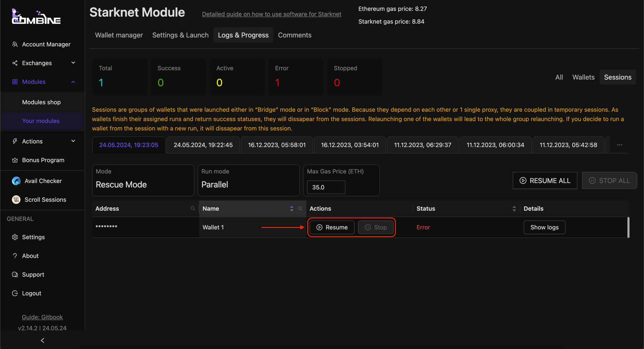Resume Wallet 1 with Resume button
This screenshot has width=644, height=349.
[x=332, y=227]
